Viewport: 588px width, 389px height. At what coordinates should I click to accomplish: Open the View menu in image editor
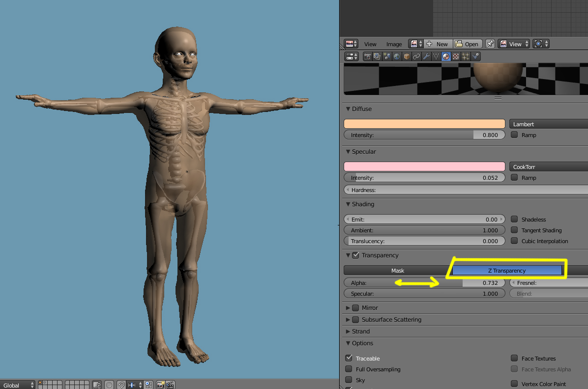370,44
